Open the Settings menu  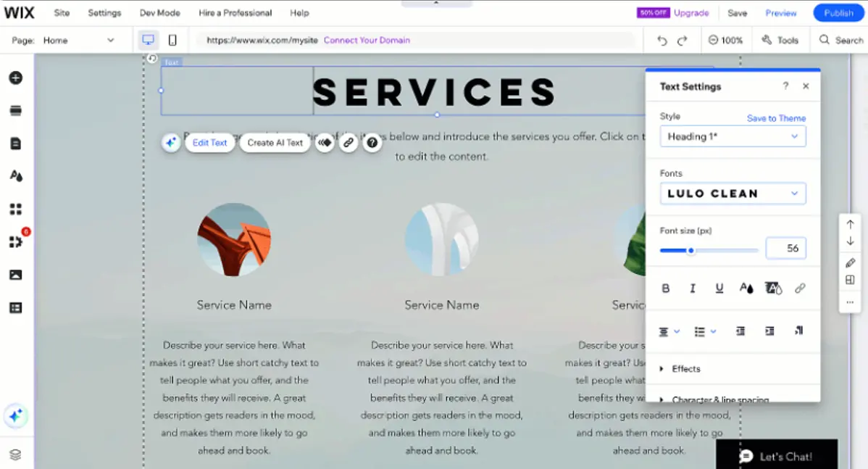click(x=104, y=13)
